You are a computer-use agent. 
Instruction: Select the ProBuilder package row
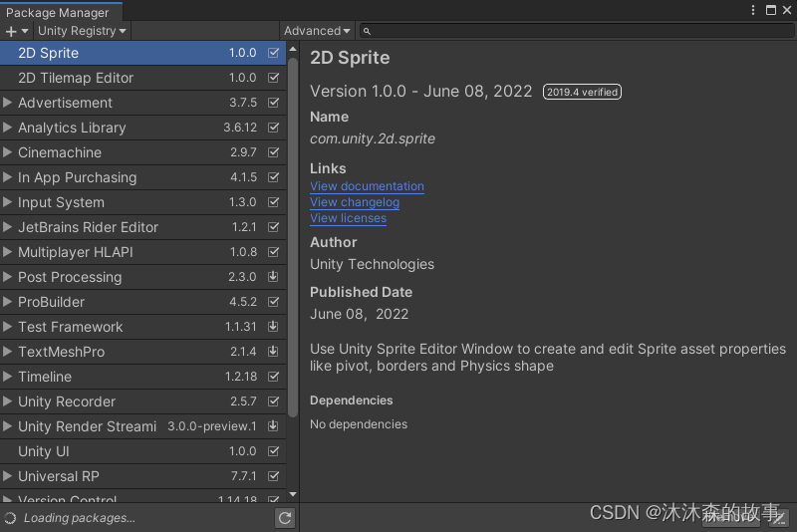tap(142, 302)
